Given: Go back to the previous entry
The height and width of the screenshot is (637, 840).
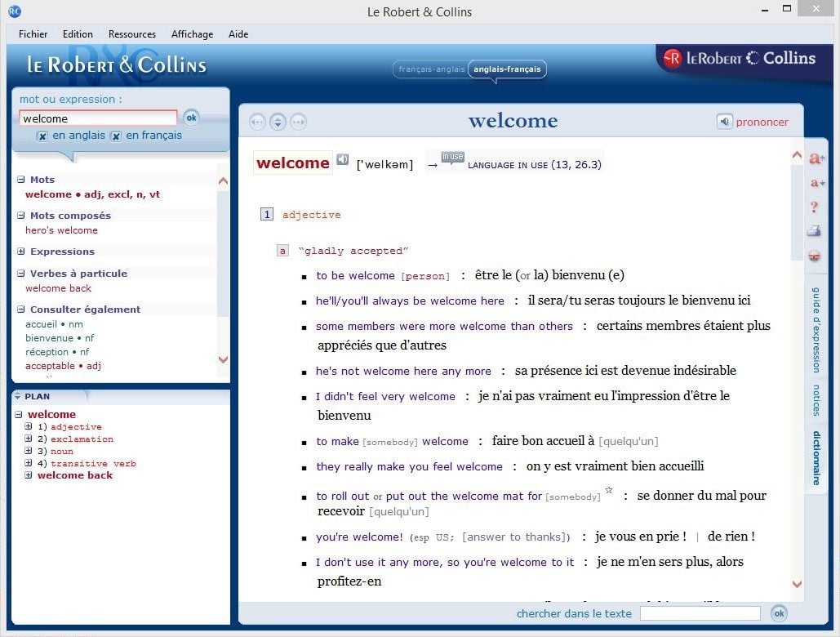Looking at the screenshot, I should coord(257,122).
